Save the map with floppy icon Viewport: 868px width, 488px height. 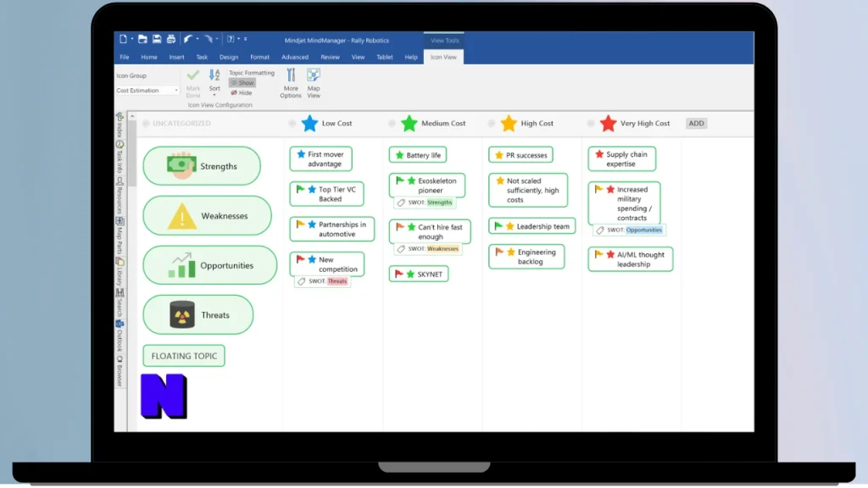tap(157, 39)
